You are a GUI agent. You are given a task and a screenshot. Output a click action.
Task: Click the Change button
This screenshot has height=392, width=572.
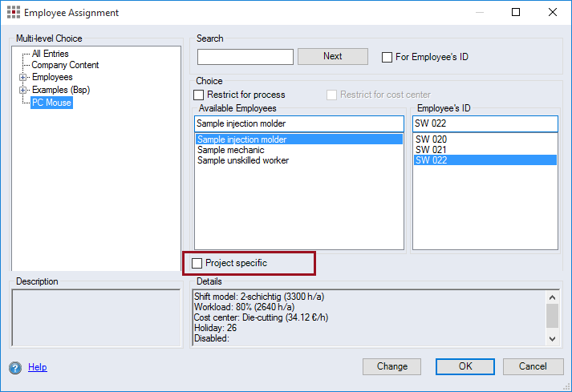pyautogui.click(x=391, y=366)
